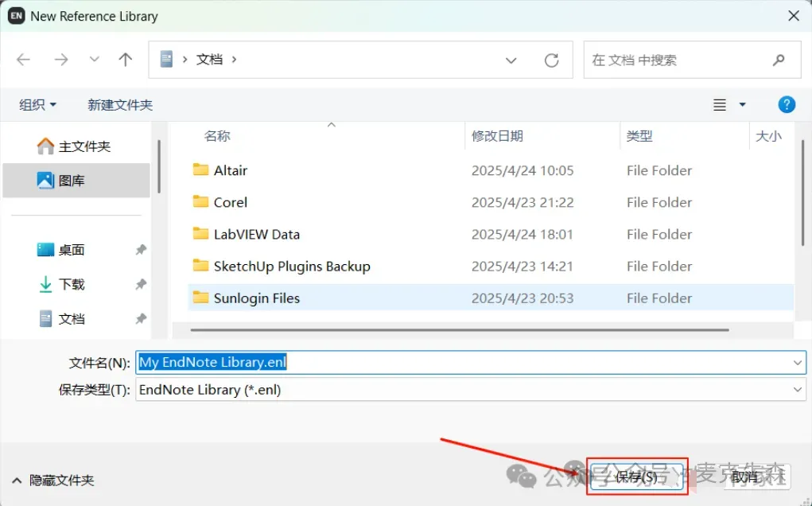812x506 pixels.
Task: Create a folder with 新建文件夹
Action: point(120,104)
